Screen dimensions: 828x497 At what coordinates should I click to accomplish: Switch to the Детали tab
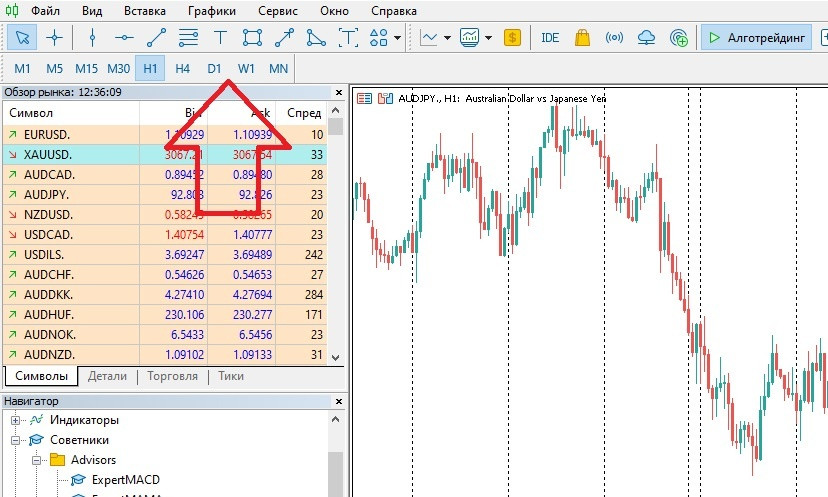tap(107, 376)
